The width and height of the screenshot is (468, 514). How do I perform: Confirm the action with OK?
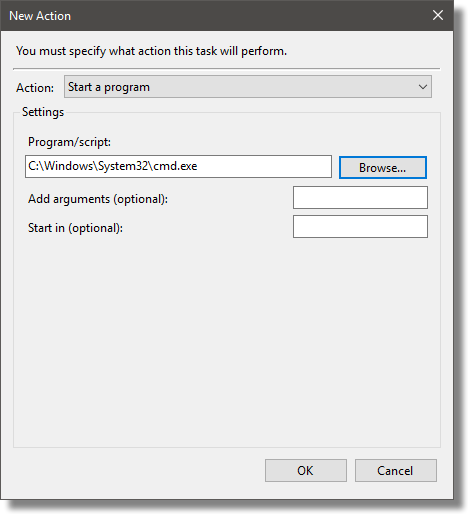tap(306, 470)
